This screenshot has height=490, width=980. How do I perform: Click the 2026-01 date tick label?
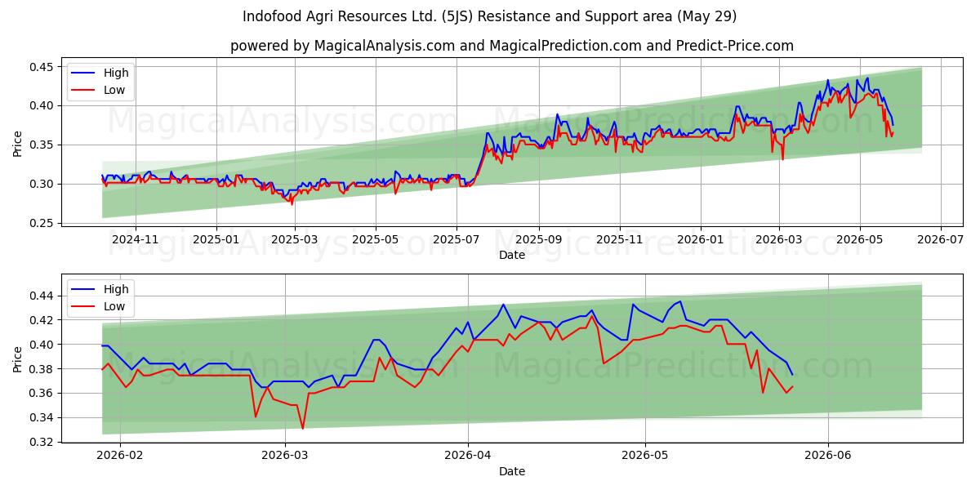700,239
